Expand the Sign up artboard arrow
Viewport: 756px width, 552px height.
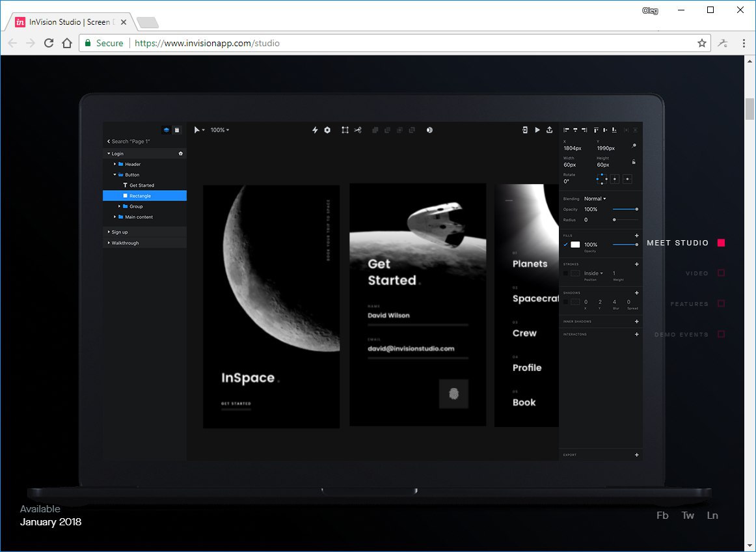[x=109, y=232]
